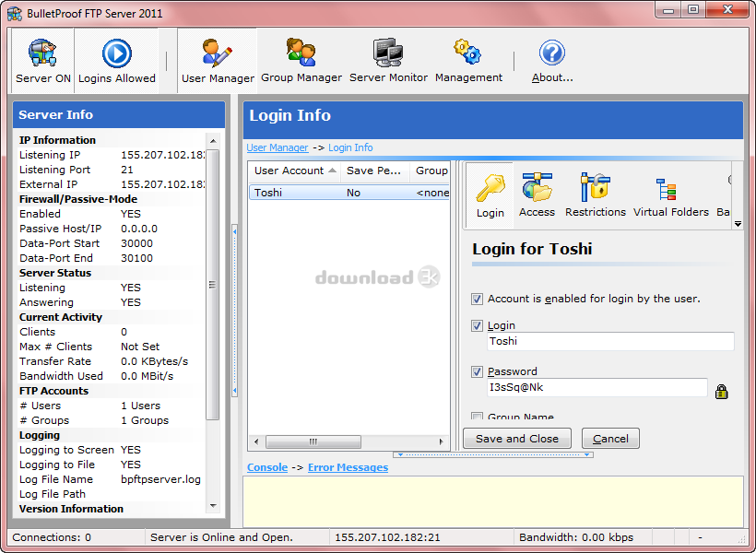The height and width of the screenshot is (553, 756).
Task: Click 'Bandwidth: 0.00 kbps' in status bar
Action: (x=576, y=537)
